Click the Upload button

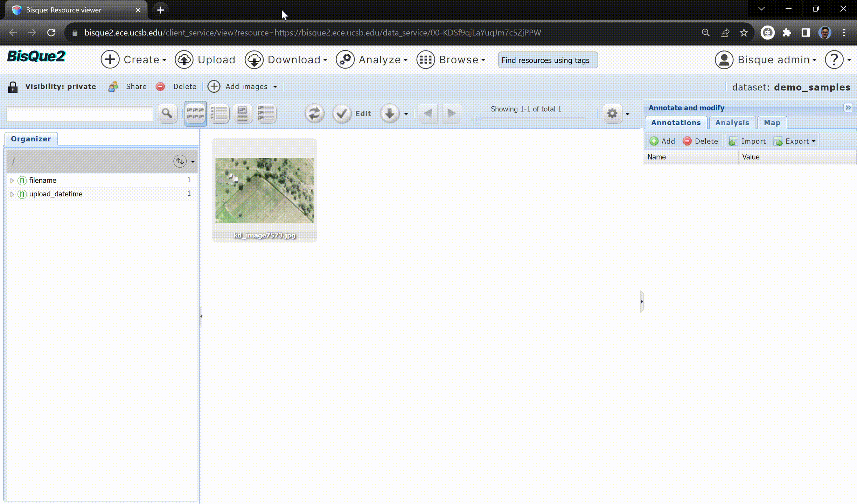pos(205,60)
